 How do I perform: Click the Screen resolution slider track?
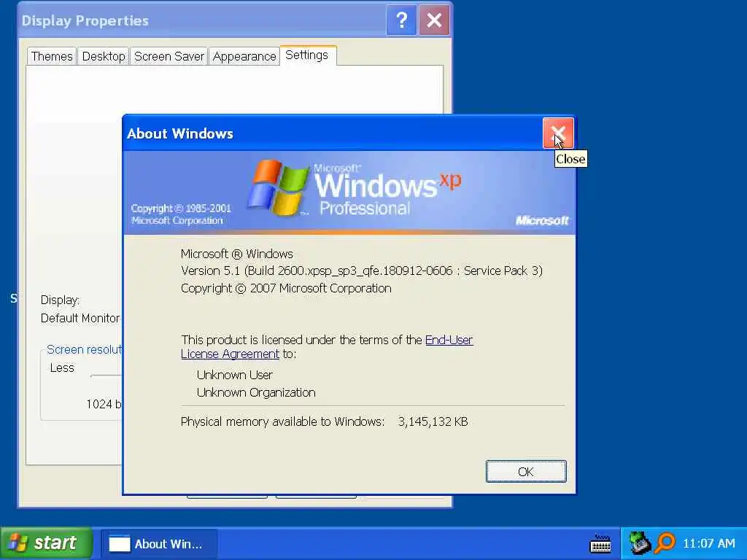point(107,376)
